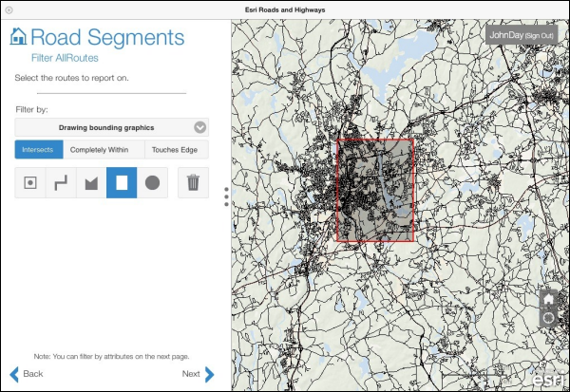Viewport: 570px width, 392px height.
Task: Select the polygon drawing tool
Action: [91, 182]
